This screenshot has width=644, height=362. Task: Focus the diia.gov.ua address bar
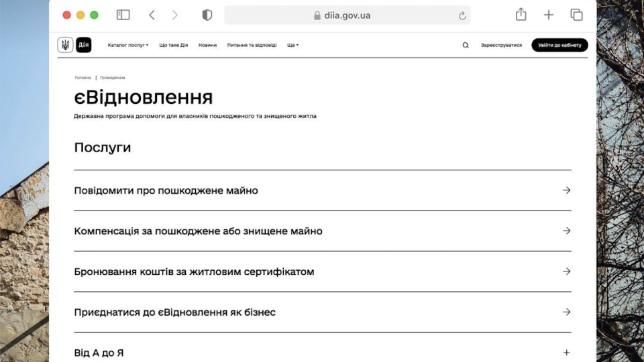coord(347,15)
